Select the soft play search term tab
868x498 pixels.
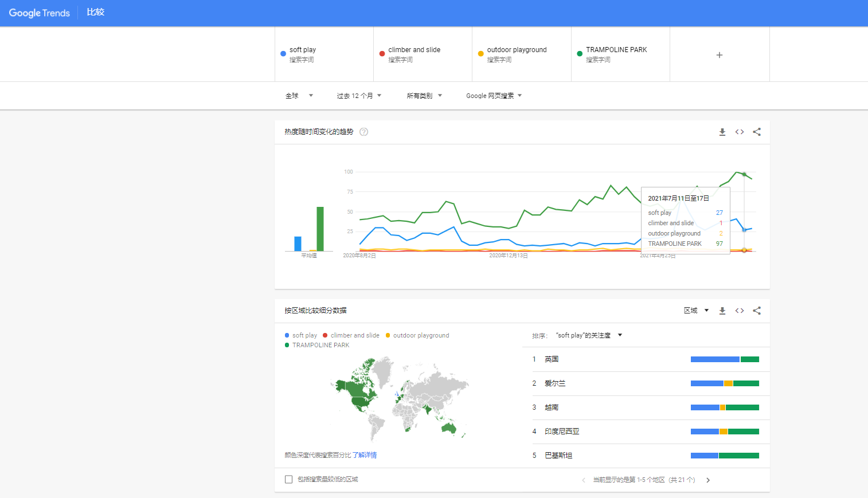click(324, 54)
